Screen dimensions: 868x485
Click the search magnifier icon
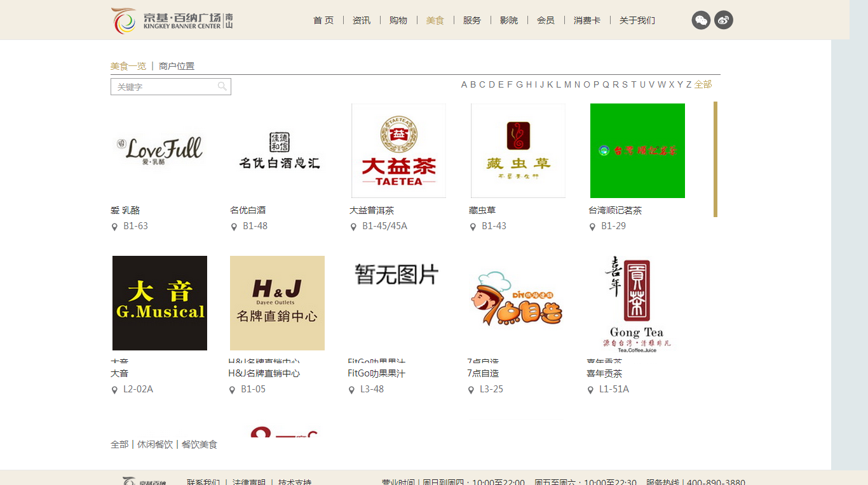coord(222,86)
